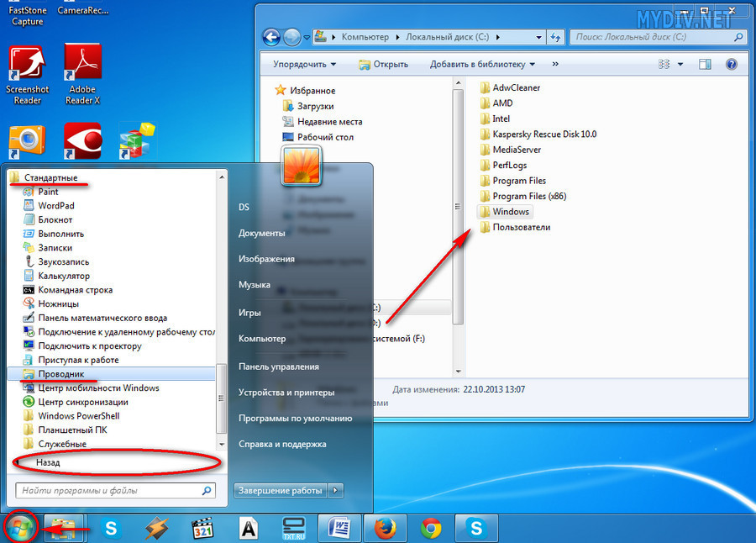Click the Windows Start orb

20,528
